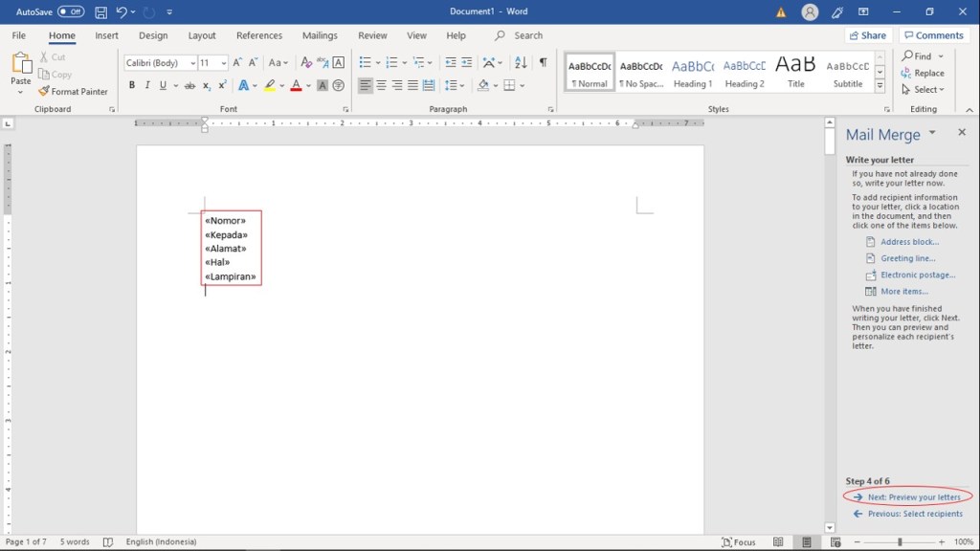Click the Address block link

909,242
